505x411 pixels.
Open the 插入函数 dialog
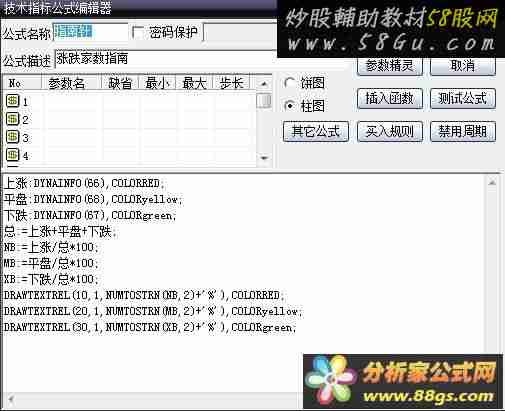(x=390, y=98)
